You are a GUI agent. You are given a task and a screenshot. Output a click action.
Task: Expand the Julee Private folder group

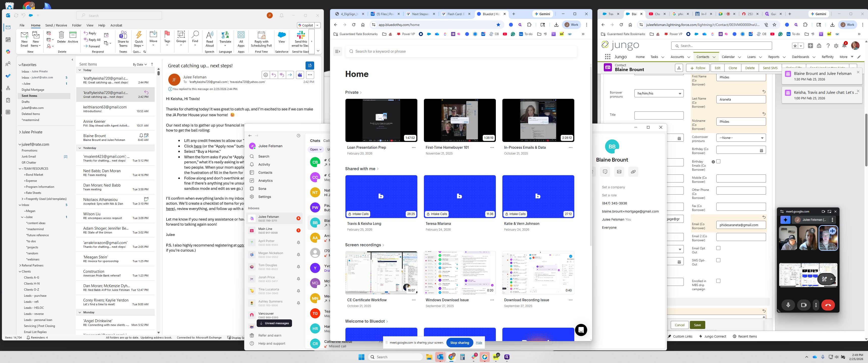click(x=20, y=132)
